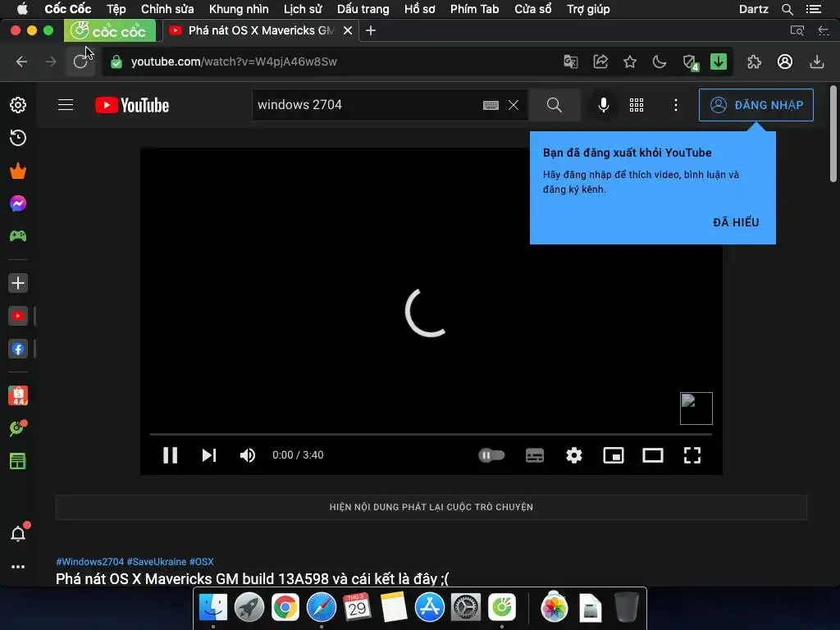Viewport: 840px width, 630px height.
Task: Open notifications bell in sidebar
Action: (x=18, y=533)
